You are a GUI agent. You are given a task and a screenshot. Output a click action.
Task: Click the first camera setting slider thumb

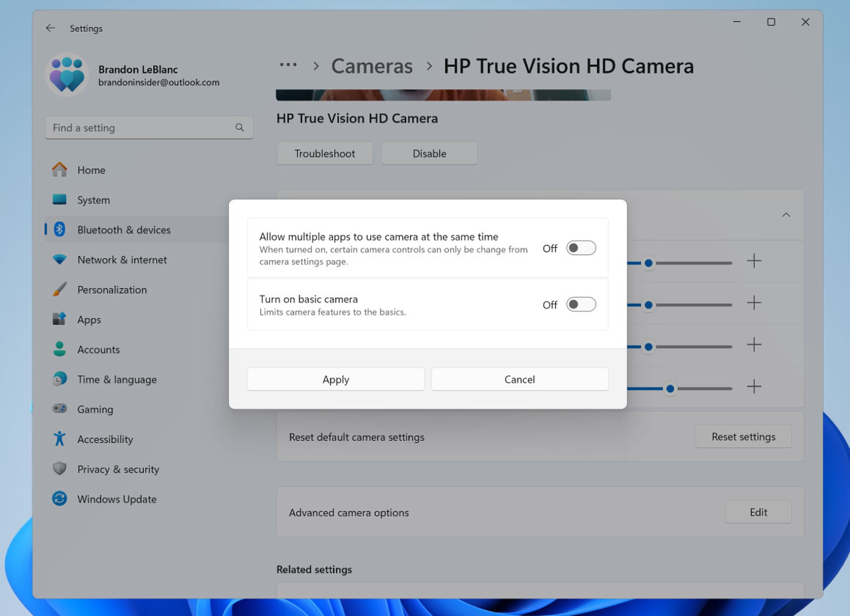(x=648, y=263)
